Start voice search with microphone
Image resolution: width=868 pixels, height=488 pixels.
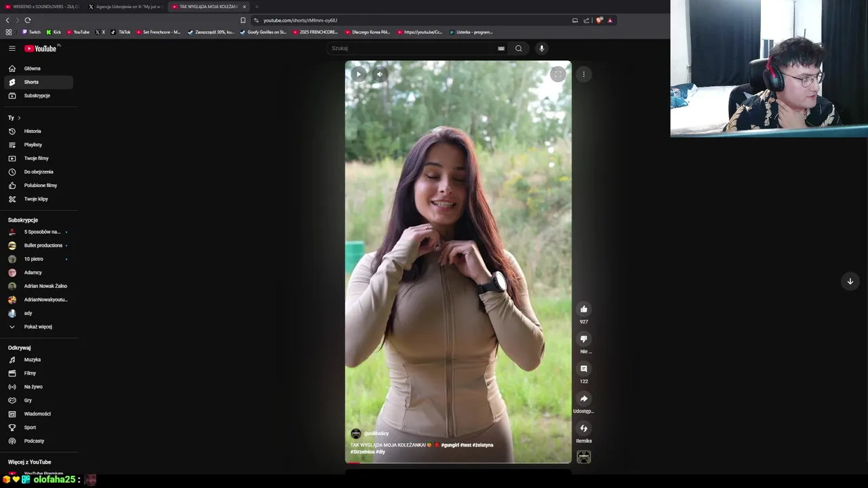[541, 48]
